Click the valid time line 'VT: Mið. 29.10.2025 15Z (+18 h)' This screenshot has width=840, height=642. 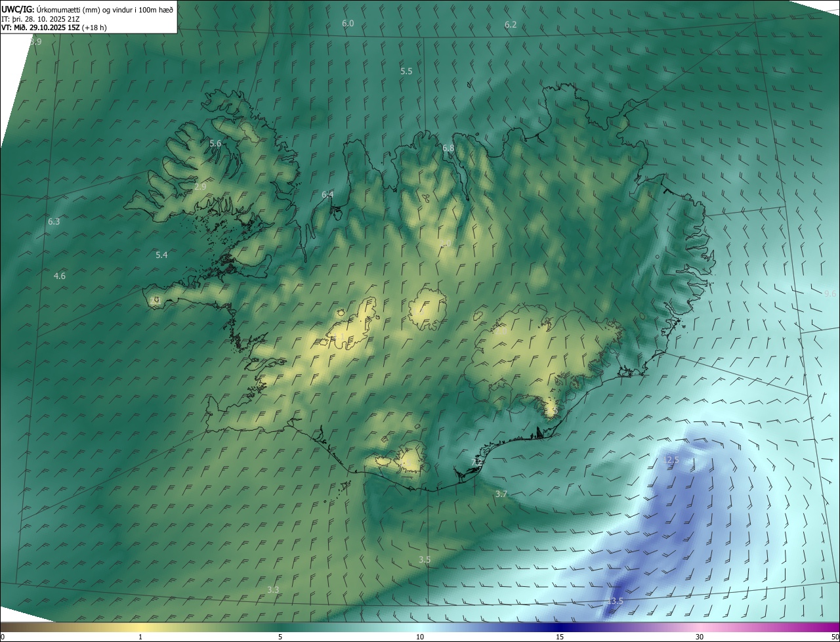[x=54, y=28]
